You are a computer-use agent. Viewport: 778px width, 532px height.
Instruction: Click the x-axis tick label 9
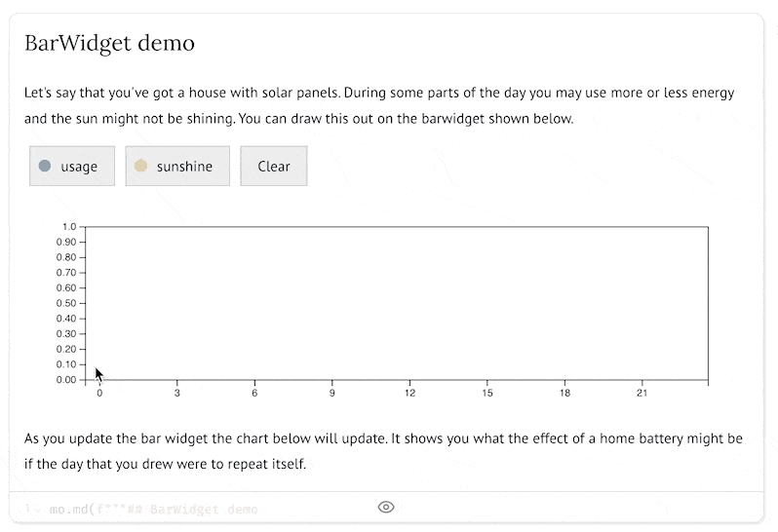tap(331, 394)
